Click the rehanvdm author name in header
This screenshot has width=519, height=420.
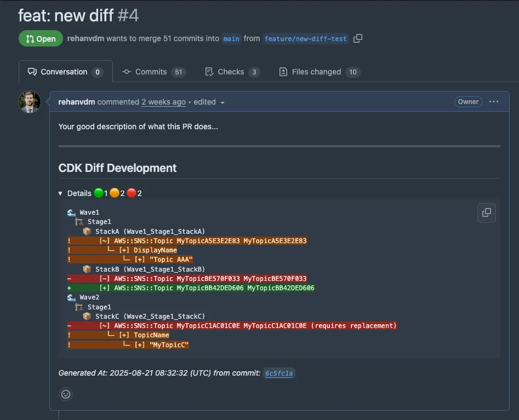(x=85, y=38)
